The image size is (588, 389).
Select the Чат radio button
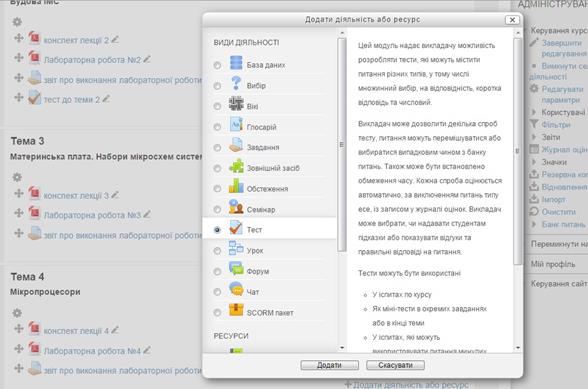[x=217, y=292]
